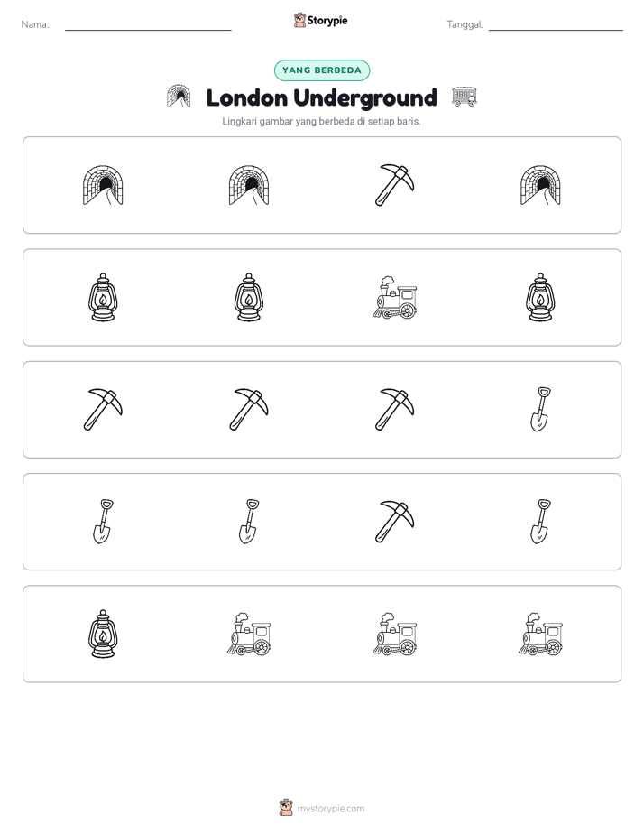Select the last locomotive in the bottom row
Screen dimensions: 644x834
tap(540, 634)
